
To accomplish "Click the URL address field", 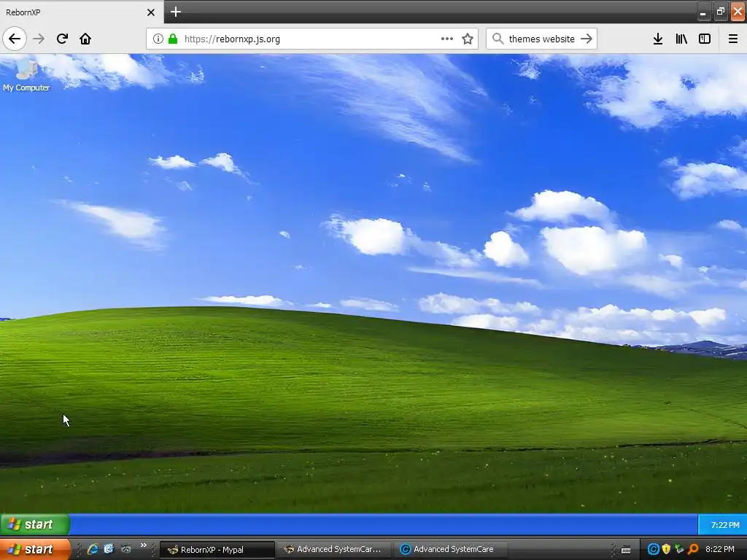I will click(312, 39).
